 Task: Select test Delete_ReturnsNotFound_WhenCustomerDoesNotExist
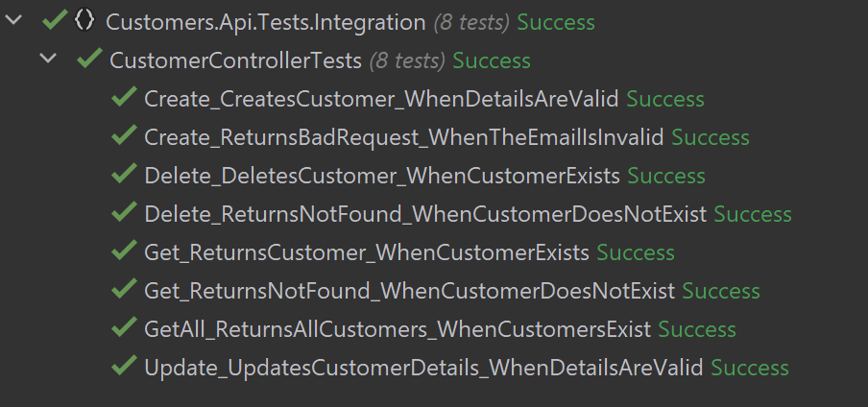click(425, 214)
